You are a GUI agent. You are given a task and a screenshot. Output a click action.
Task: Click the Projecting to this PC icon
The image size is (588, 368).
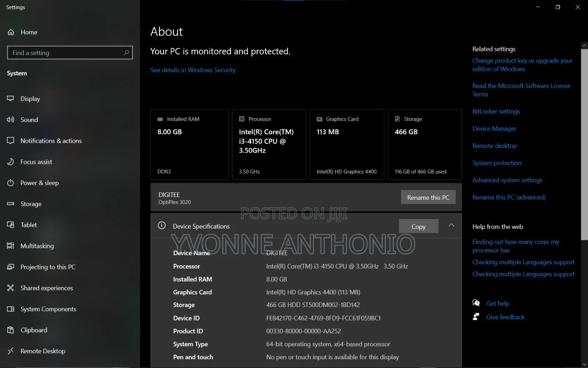coord(11,267)
